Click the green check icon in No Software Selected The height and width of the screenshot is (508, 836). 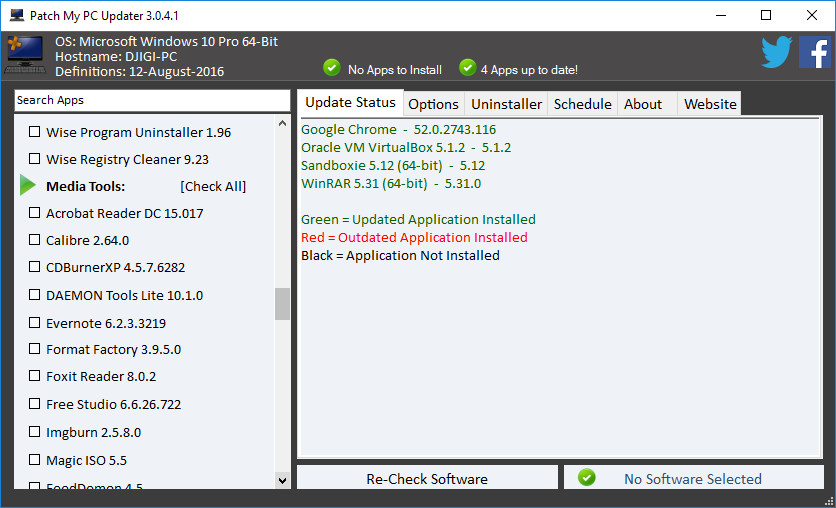(586, 477)
